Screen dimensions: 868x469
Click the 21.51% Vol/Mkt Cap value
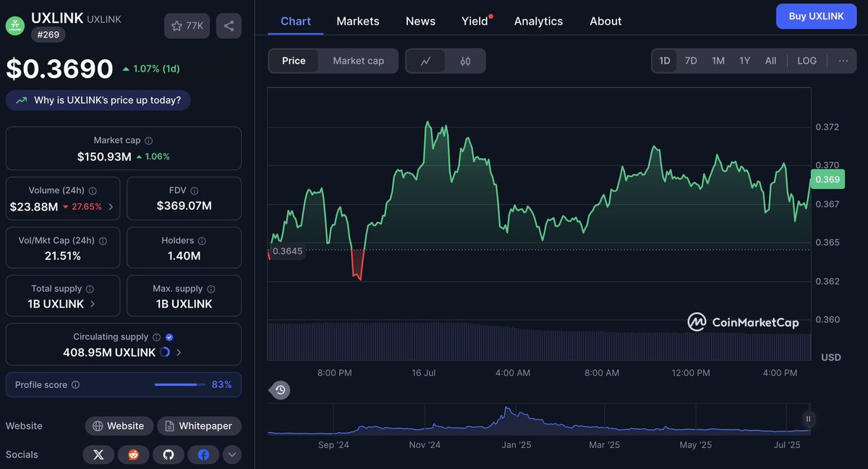[x=62, y=255]
